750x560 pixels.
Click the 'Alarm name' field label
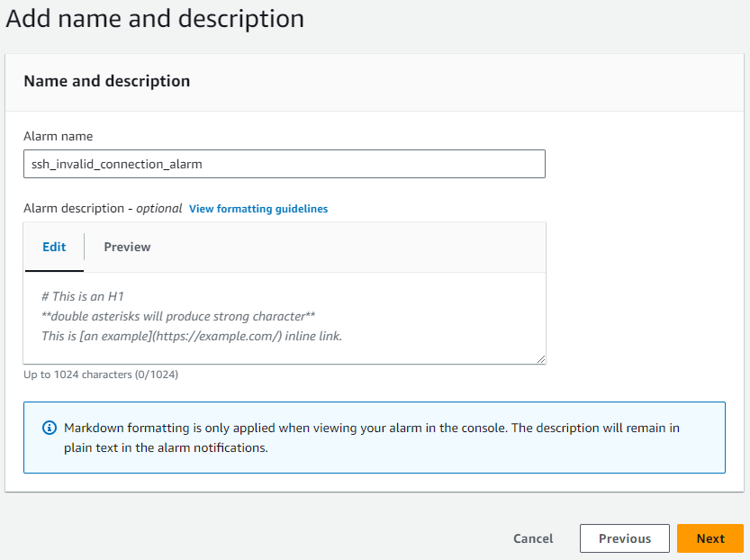(x=59, y=136)
